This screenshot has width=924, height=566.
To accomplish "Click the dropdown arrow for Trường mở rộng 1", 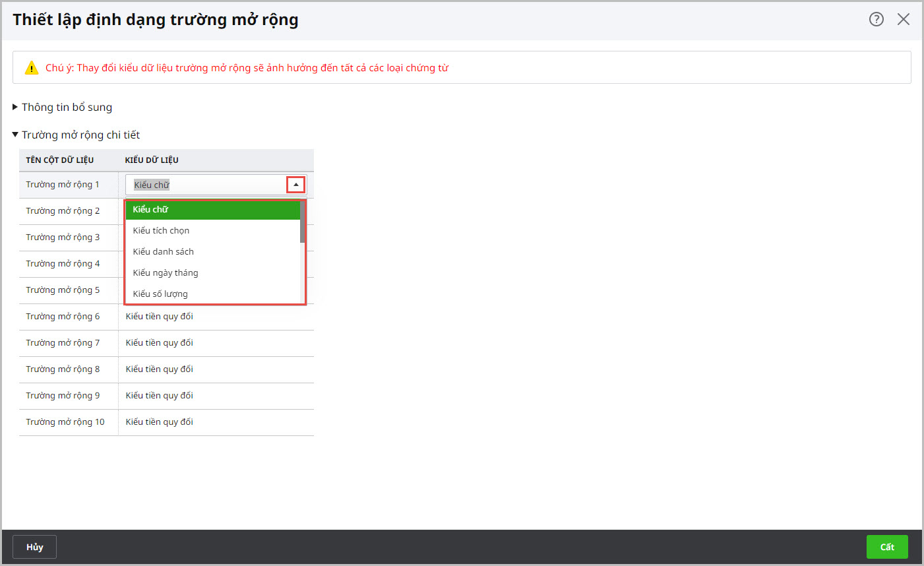I will click(295, 185).
